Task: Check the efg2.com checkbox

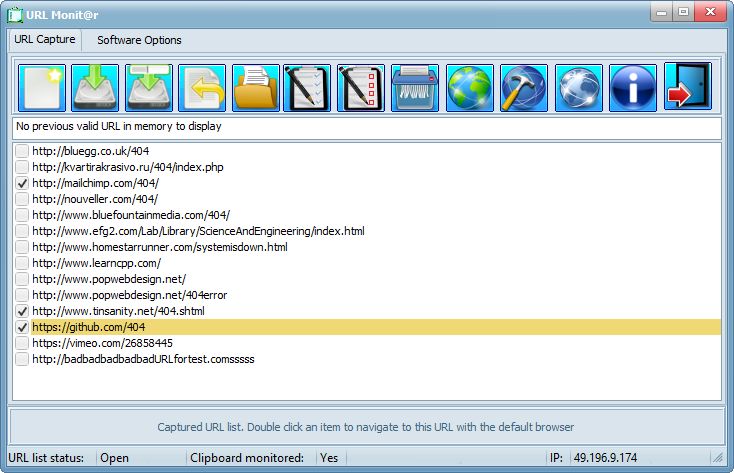Action: coord(22,231)
